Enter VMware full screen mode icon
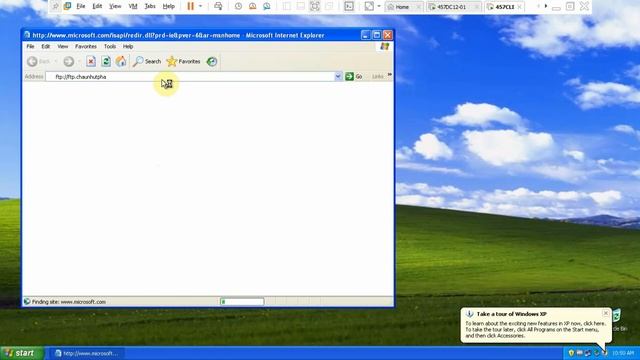 click(315, 6)
